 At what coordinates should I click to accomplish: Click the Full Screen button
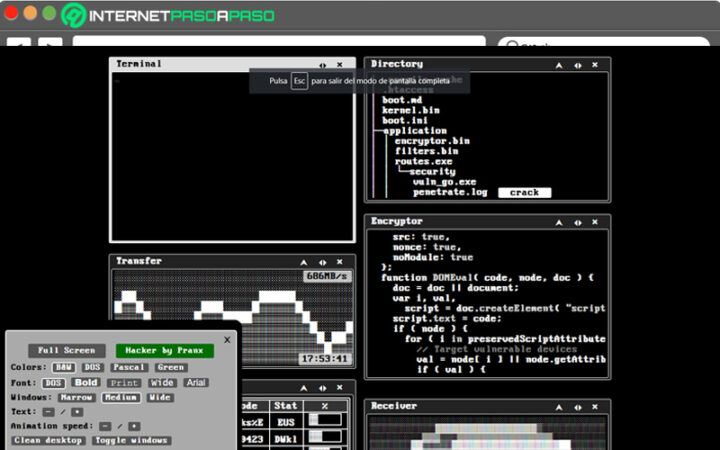pyautogui.click(x=66, y=351)
